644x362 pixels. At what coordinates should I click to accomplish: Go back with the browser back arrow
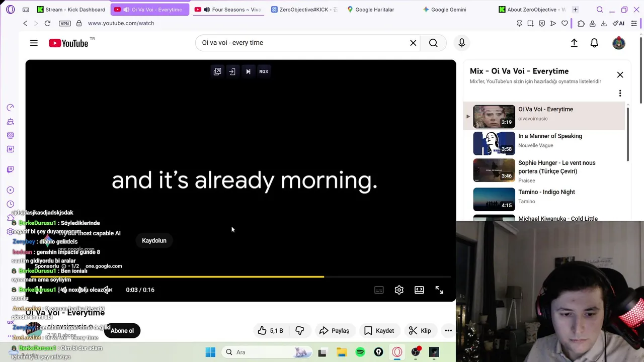[25, 23]
